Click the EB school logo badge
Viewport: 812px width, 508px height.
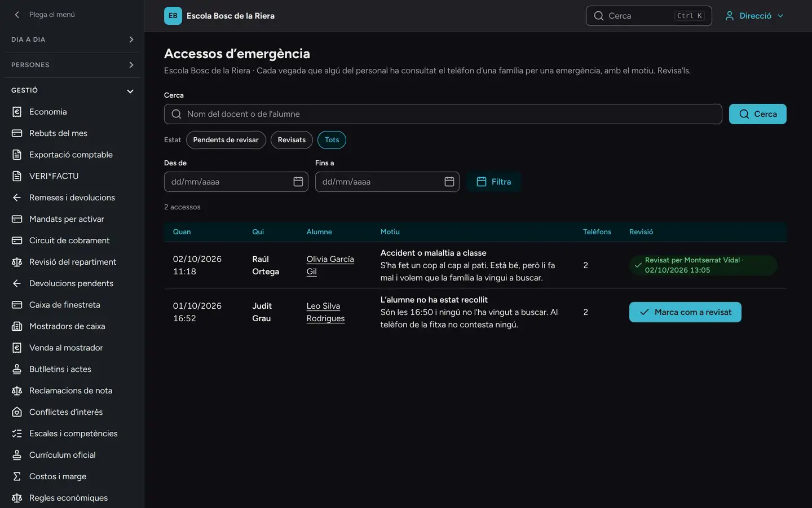(173, 16)
